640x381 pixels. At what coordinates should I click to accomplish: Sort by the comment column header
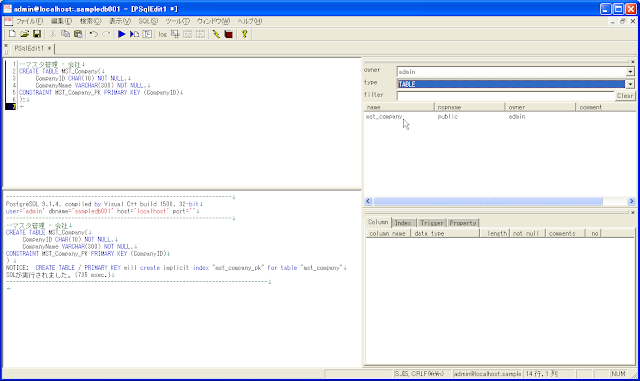[605, 107]
